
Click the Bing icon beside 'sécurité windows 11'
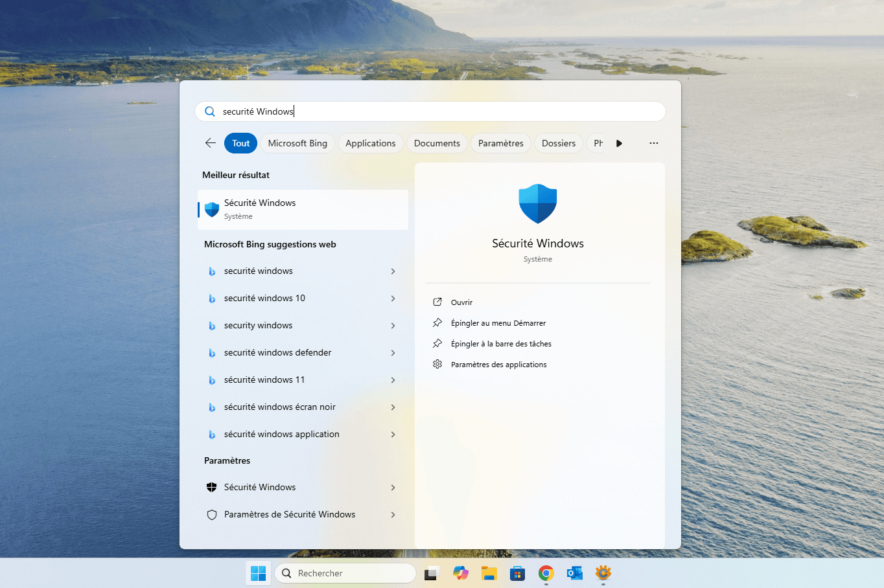(x=211, y=380)
